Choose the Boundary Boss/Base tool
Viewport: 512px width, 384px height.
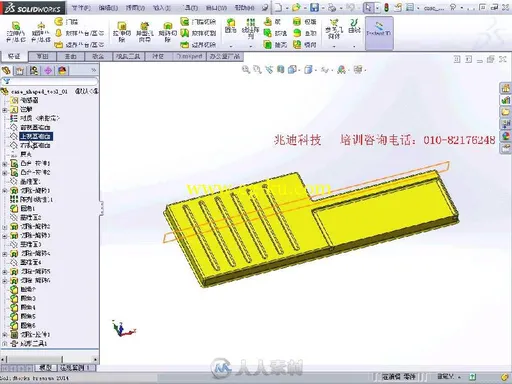tap(80, 44)
